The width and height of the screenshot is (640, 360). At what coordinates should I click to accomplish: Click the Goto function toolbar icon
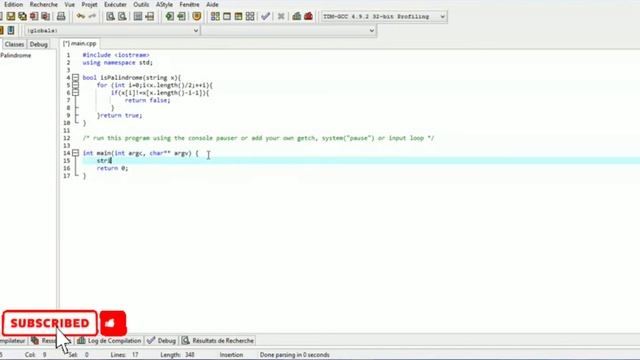tap(138, 16)
